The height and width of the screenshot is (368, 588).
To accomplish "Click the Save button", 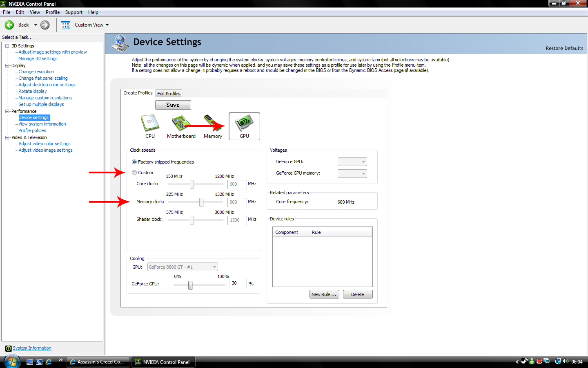I will 173,105.
